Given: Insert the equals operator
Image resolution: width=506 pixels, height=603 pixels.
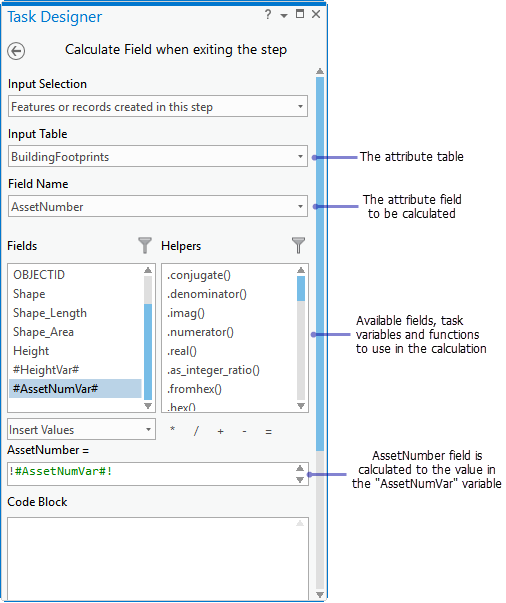Looking at the screenshot, I should click(268, 432).
